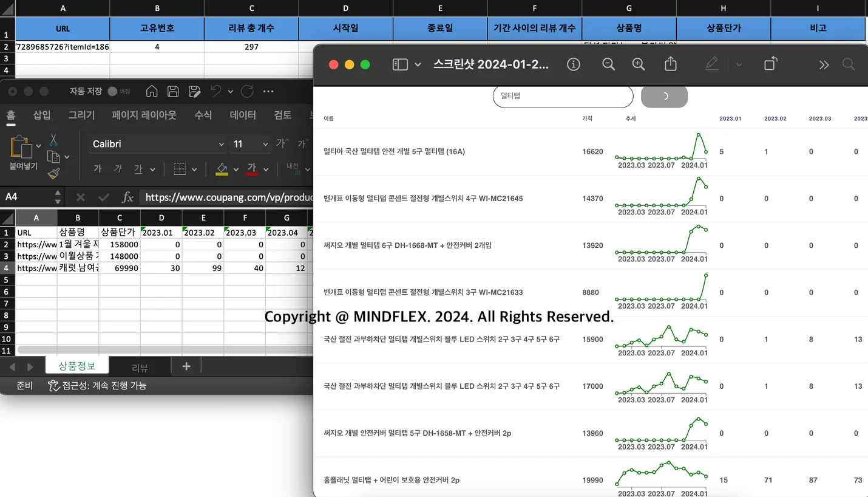
Task: Click the Redo circular arrow icon
Action: tap(247, 91)
